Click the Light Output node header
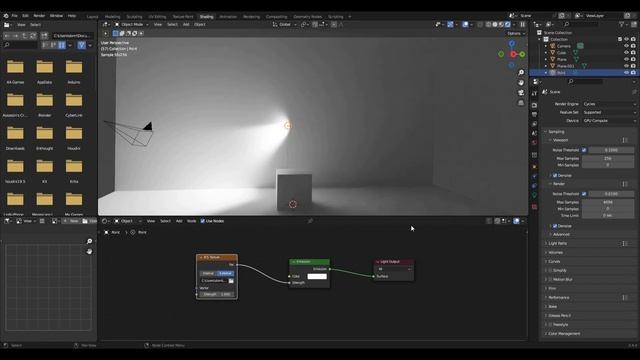The width and height of the screenshot is (640, 360). [393, 262]
